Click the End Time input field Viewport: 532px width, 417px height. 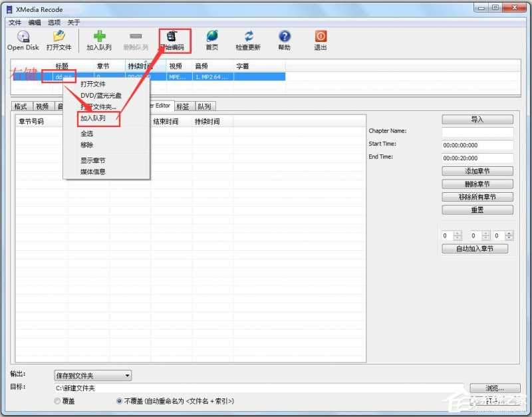pyautogui.click(x=476, y=158)
